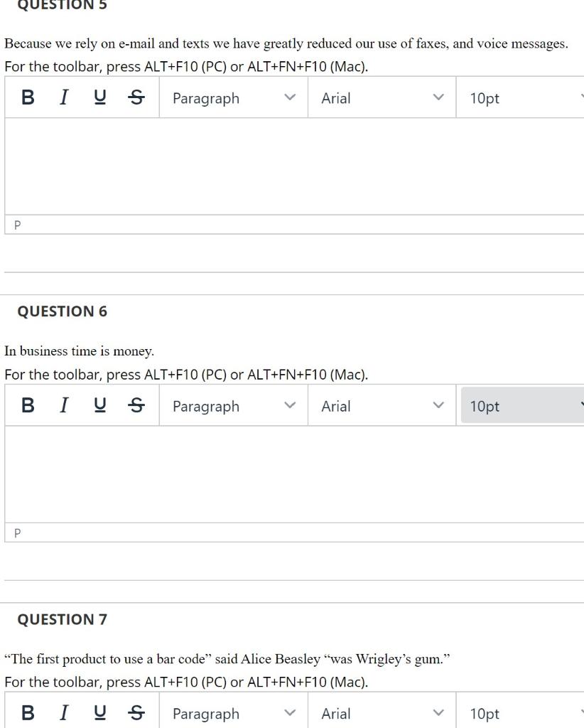584x728 pixels.
Task: Open Paragraph format dropdown for Question 6
Action: coord(233,406)
